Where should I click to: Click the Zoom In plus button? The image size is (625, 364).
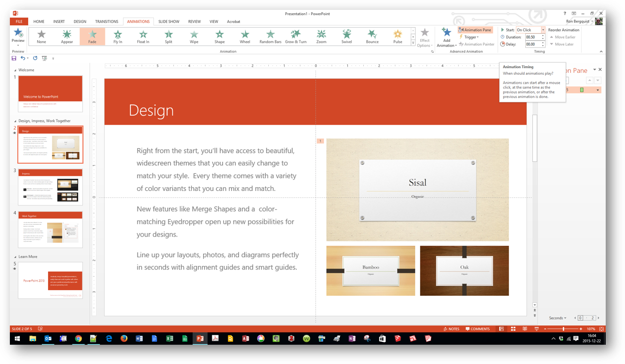click(581, 329)
